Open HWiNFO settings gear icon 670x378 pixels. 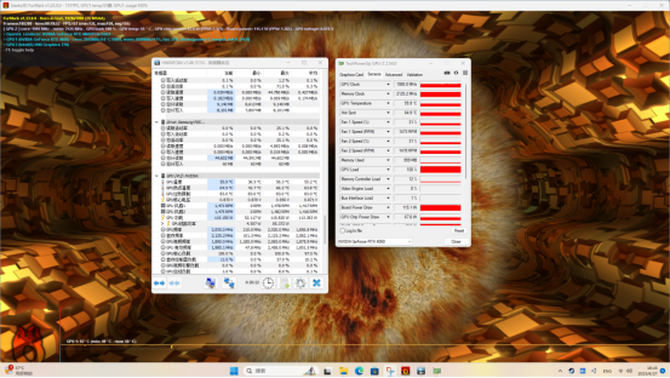pyautogui.click(x=300, y=283)
